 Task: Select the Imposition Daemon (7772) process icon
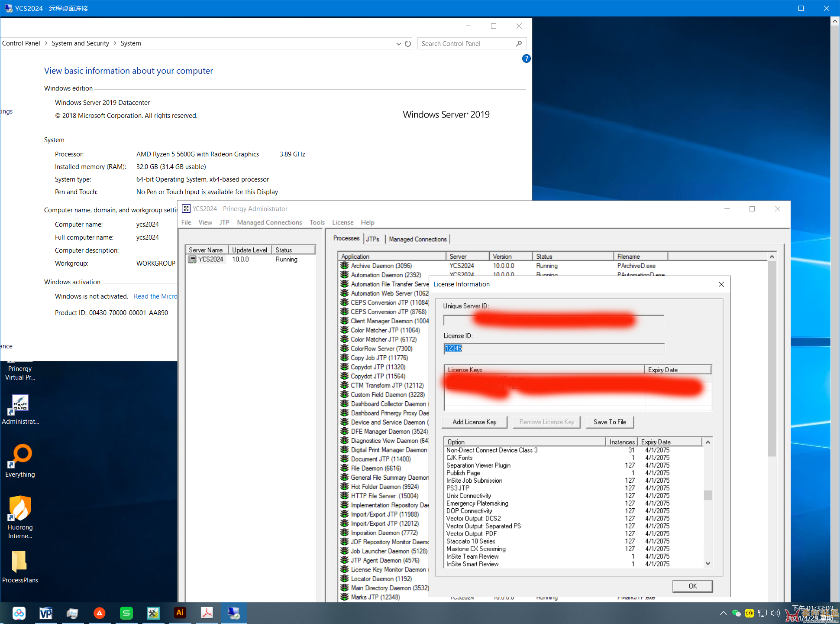coord(345,533)
